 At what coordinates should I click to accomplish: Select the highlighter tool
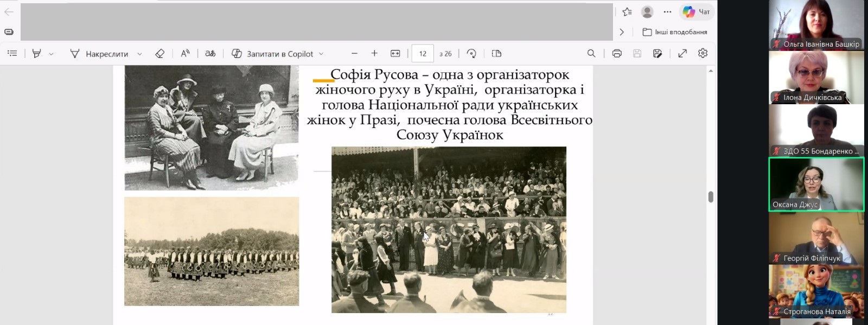(x=37, y=53)
